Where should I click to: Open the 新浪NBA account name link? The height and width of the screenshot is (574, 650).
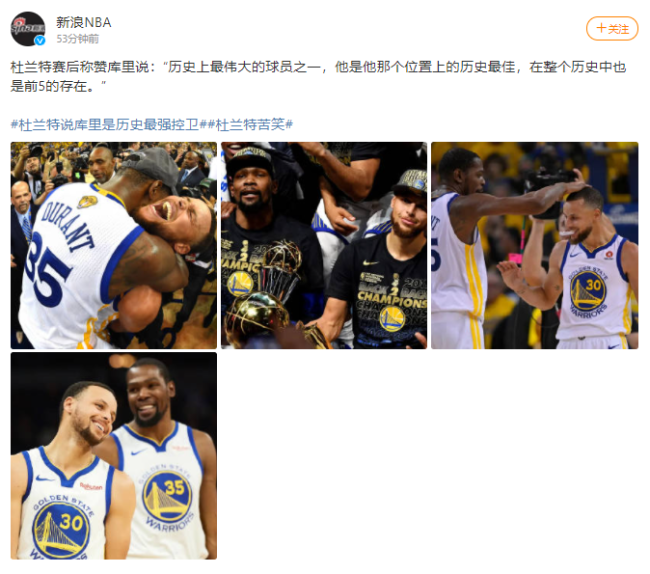84,22
